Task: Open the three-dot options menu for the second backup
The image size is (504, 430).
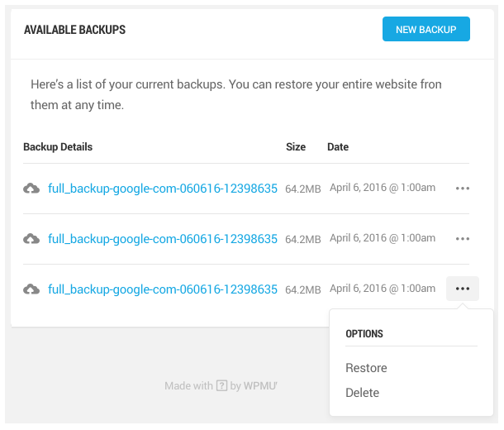Action: coord(463,239)
